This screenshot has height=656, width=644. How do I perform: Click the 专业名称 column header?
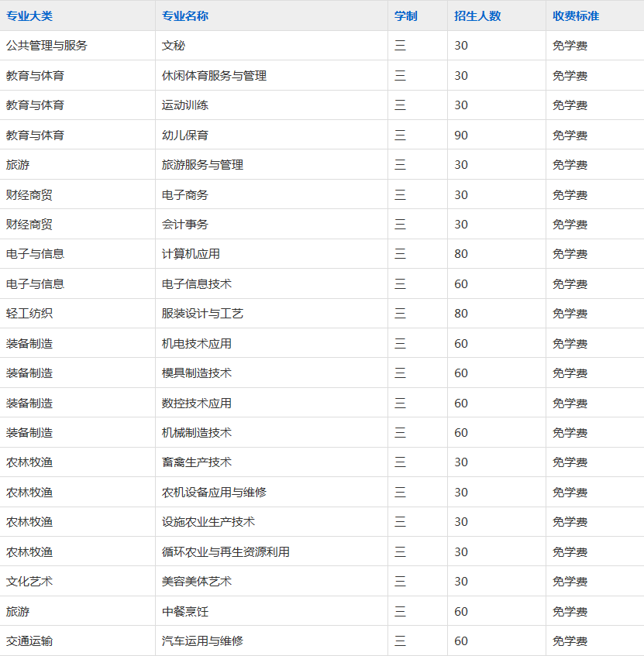coord(185,16)
